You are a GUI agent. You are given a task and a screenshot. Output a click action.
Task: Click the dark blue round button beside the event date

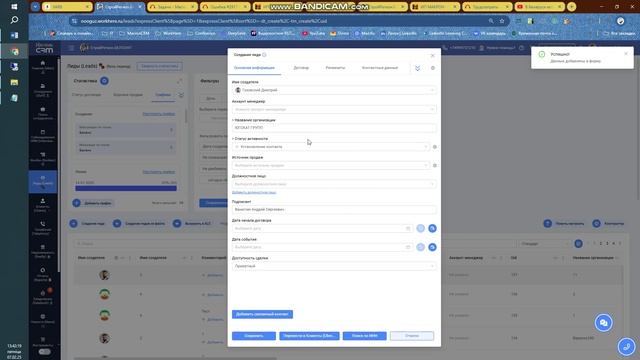(432, 247)
